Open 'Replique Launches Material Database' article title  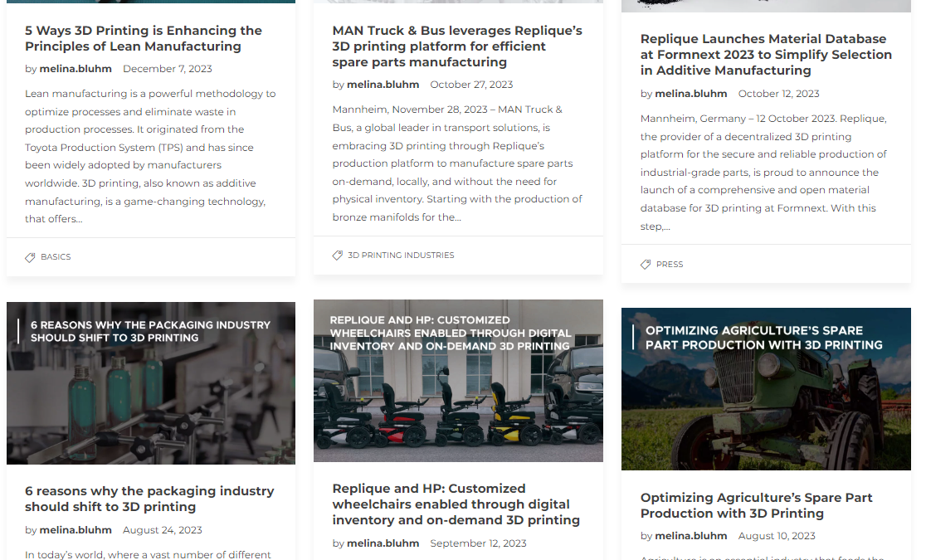766,55
